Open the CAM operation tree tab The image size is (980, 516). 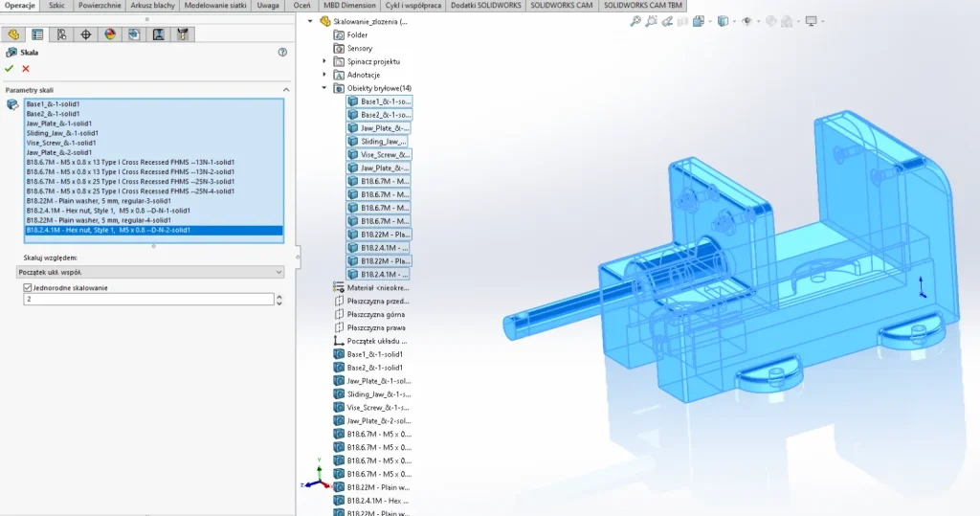(x=158, y=34)
